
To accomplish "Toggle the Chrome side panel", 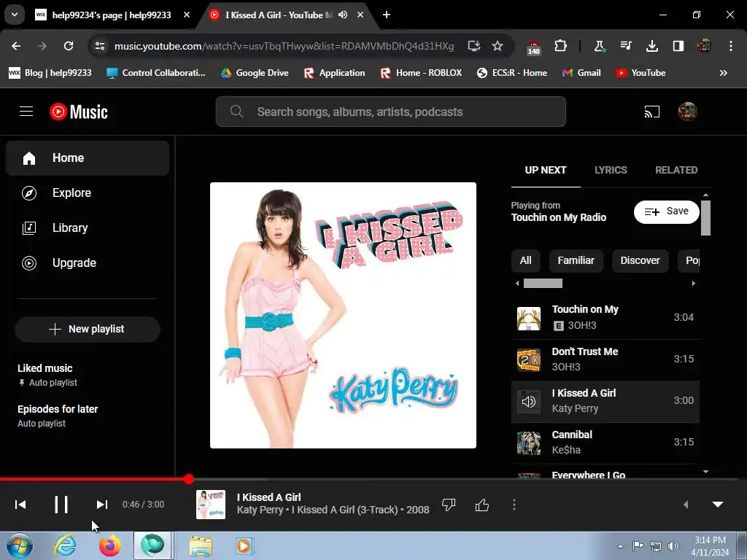I will pos(678,46).
